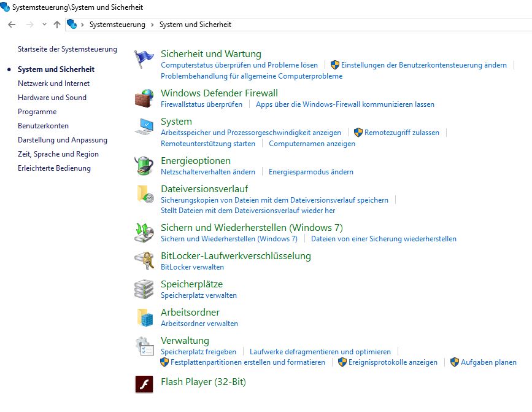532x412 pixels.
Task: Open the Sicherheit und Wartung heading
Action: (211, 54)
